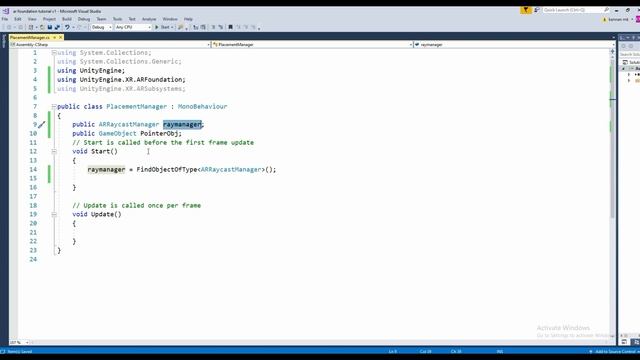Click the Save All icon
The image size is (640, 360).
point(57,27)
